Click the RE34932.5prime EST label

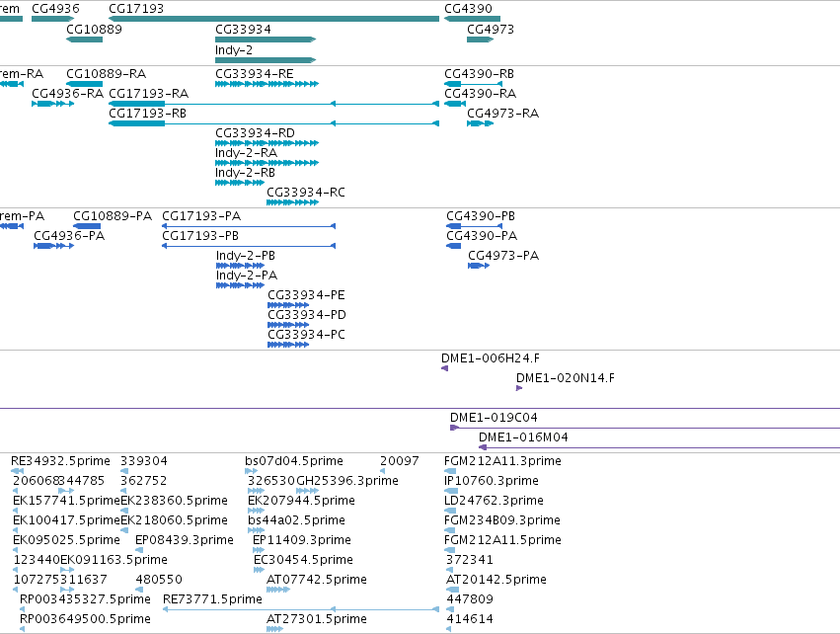coord(60,461)
